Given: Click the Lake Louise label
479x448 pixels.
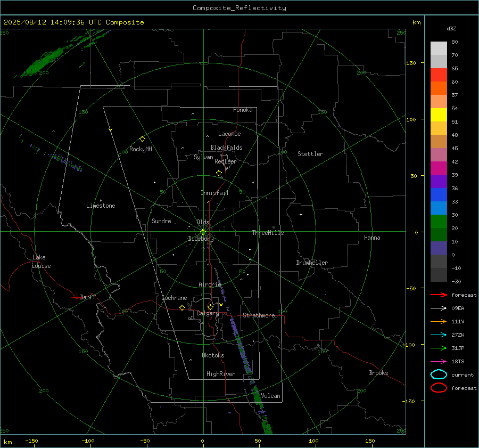Looking at the screenshot, I should (x=41, y=262).
